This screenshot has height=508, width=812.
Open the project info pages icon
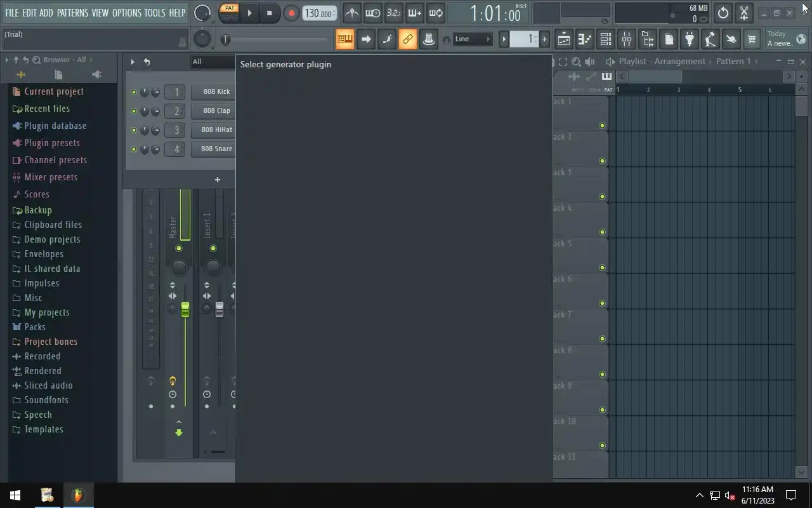pyautogui.click(x=669, y=39)
